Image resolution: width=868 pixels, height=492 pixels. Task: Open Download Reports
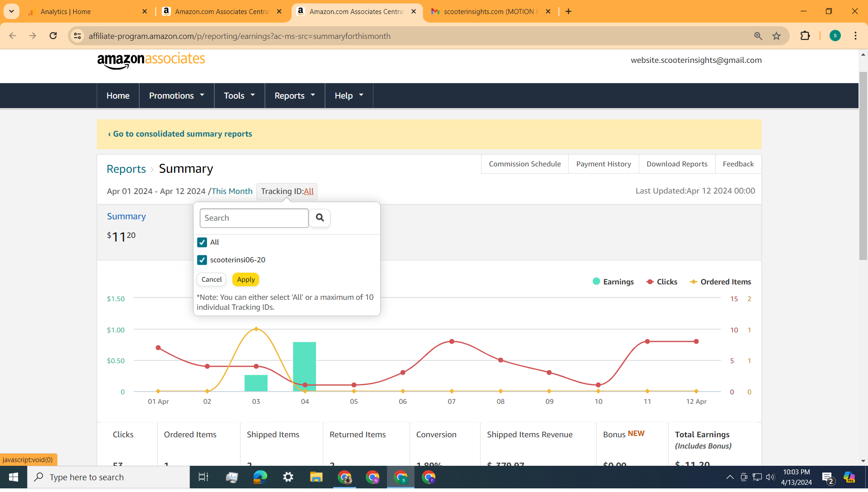pos(677,164)
